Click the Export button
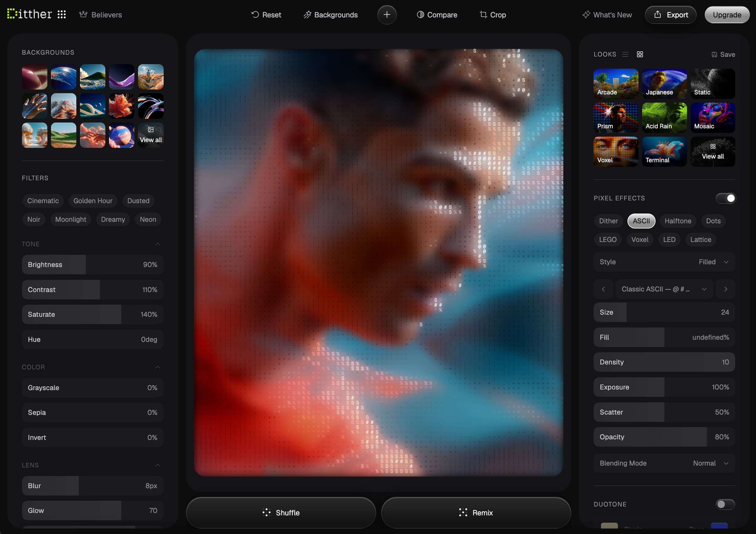The width and height of the screenshot is (756, 534). [671, 15]
